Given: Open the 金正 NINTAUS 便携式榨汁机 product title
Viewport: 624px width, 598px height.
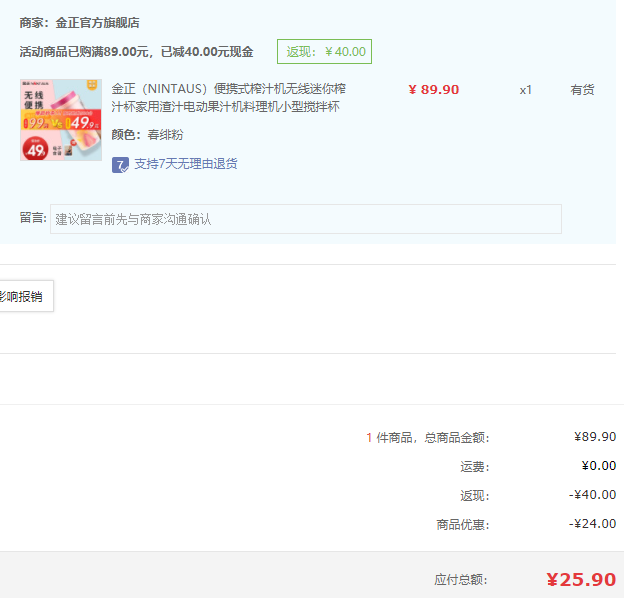Looking at the screenshot, I should [229, 97].
